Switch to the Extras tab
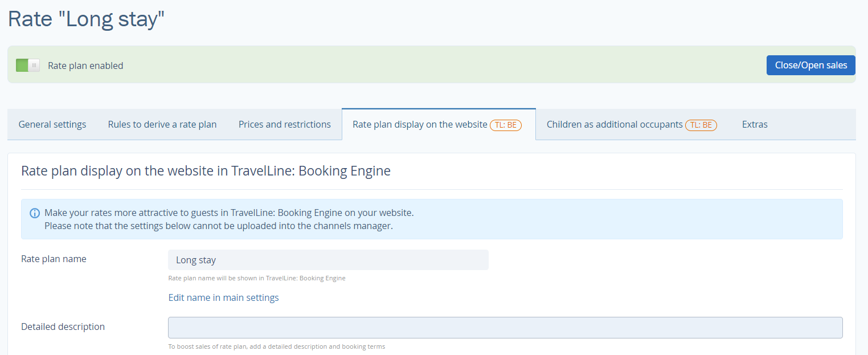The height and width of the screenshot is (355, 868). pyautogui.click(x=755, y=124)
